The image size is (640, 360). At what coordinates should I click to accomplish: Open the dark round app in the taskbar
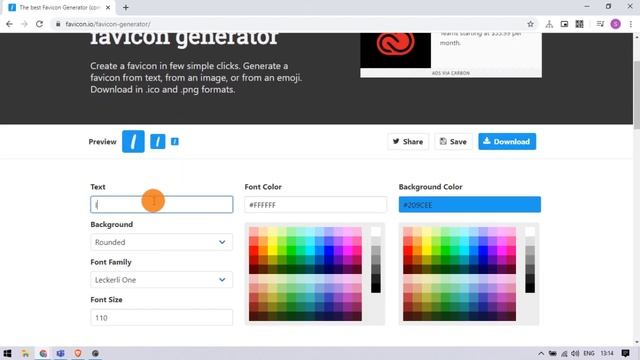tap(95, 353)
